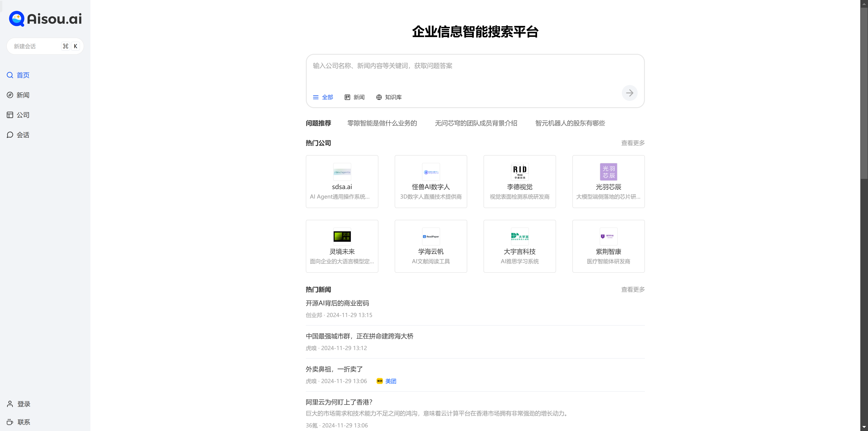The width and height of the screenshot is (868, 431).
Task: Click the 联系 coffee-cup icon
Action: pos(9,422)
